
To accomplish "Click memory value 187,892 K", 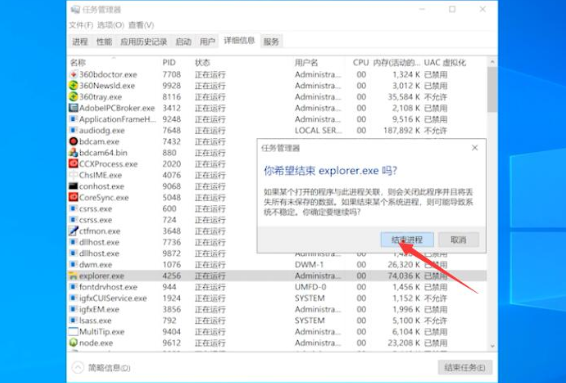I will (402, 130).
